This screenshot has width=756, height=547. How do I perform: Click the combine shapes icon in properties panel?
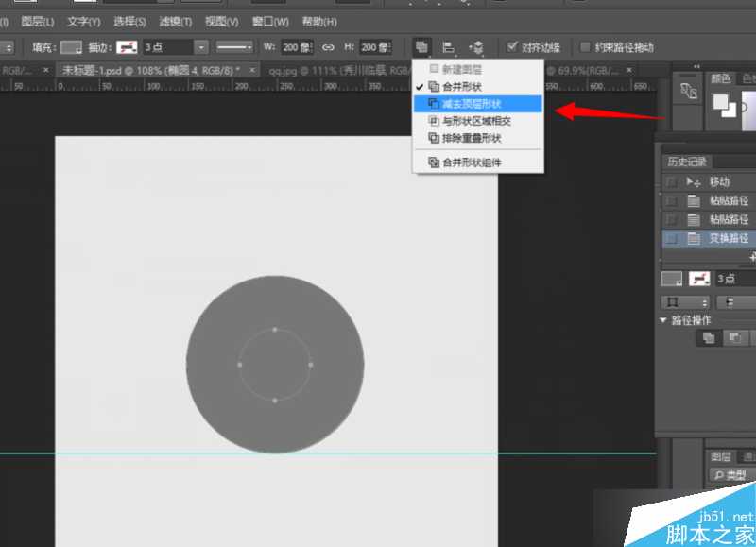click(708, 338)
